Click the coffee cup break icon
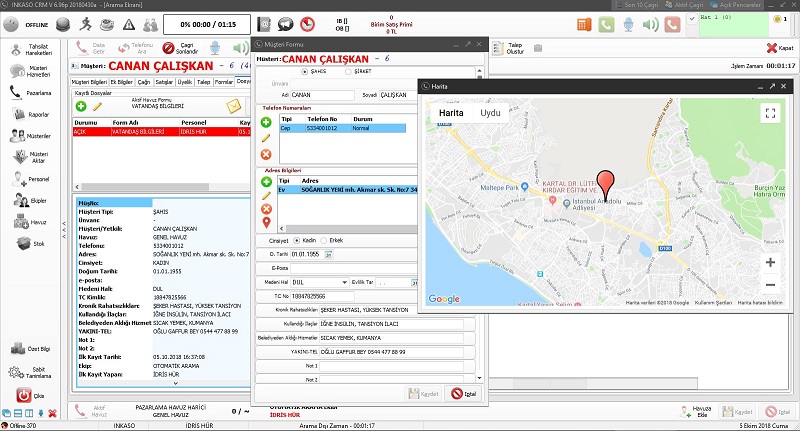 click(x=107, y=24)
